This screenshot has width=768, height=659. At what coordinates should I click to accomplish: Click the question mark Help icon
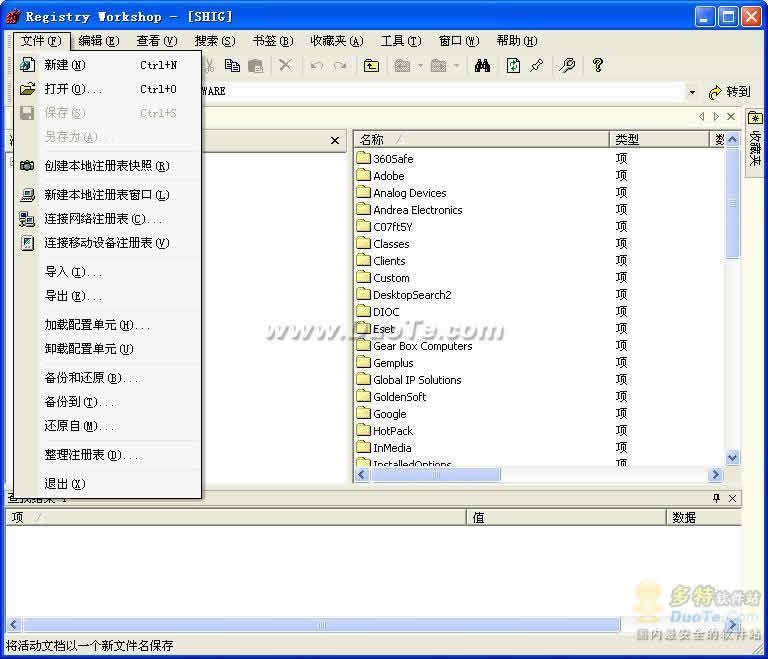click(x=598, y=65)
